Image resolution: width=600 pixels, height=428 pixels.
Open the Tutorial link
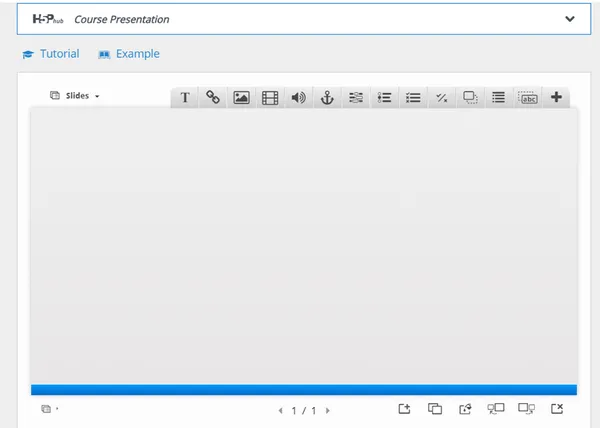point(51,54)
